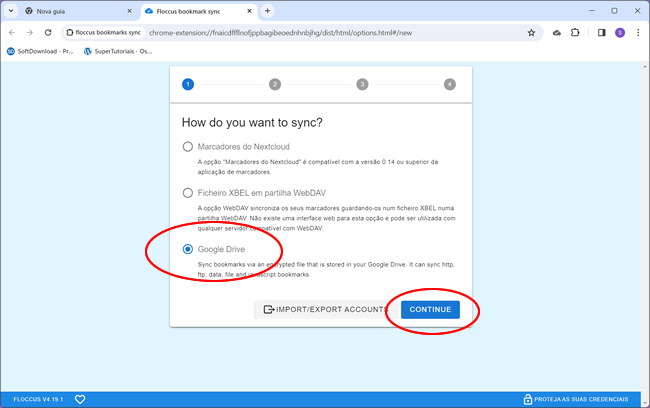Click Import/Export Accounts button
Viewport: 650px width, 408px height.
[325, 310]
